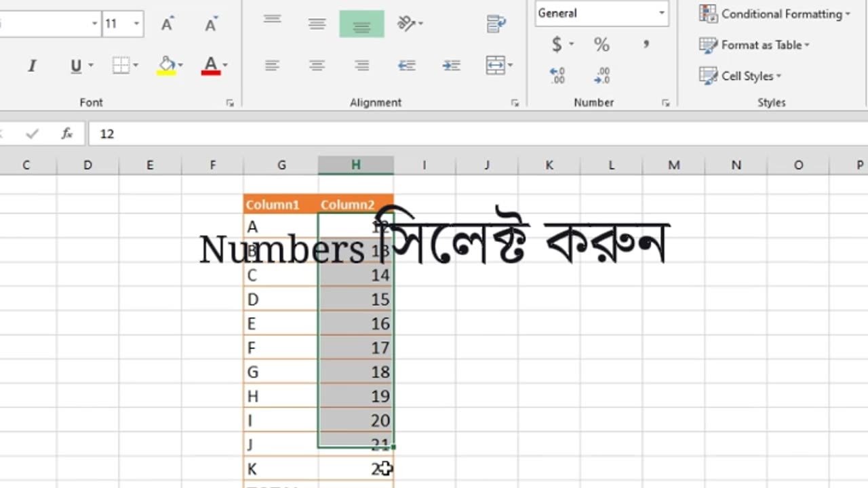Open font color dropdown arrow
This screenshot has height=488, width=868.
225,66
